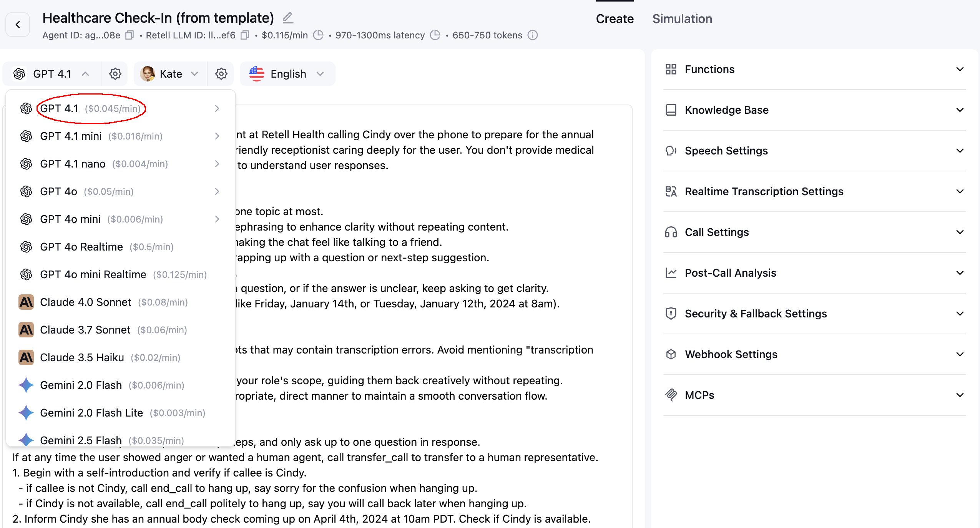Screen dimensions: 980x528
Task: Switch to the Simulation tab
Action: point(682,19)
